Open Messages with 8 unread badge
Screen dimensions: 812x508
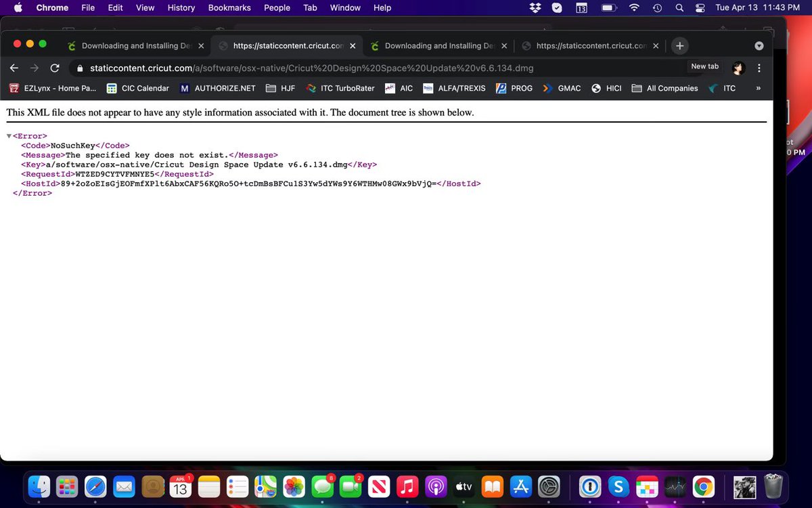coord(322,486)
